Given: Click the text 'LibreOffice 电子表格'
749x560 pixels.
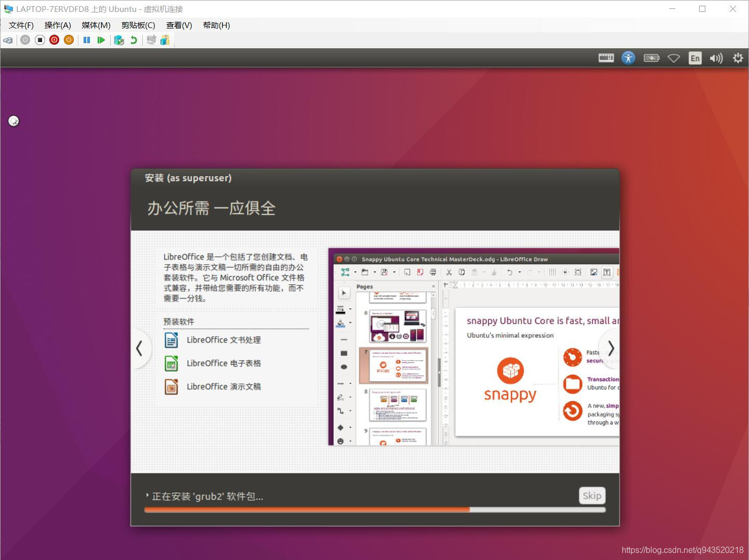Looking at the screenshot, I should pyautogui.click(x=224, y=363).
